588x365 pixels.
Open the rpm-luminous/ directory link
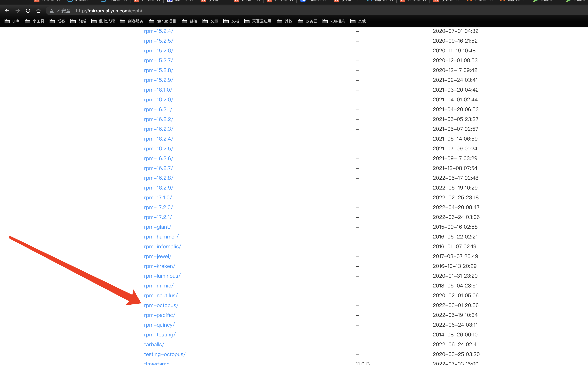coord(162,276)
